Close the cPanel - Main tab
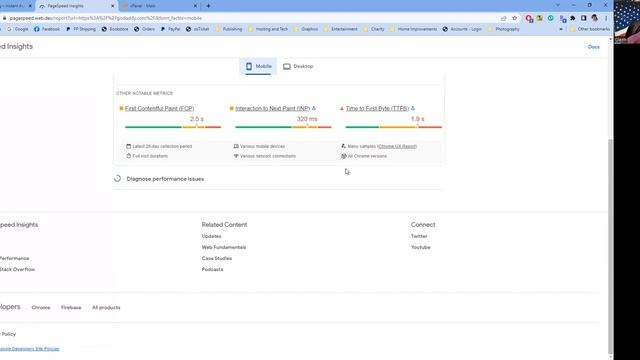The image size is (640, 360). [x=195, y=6]
